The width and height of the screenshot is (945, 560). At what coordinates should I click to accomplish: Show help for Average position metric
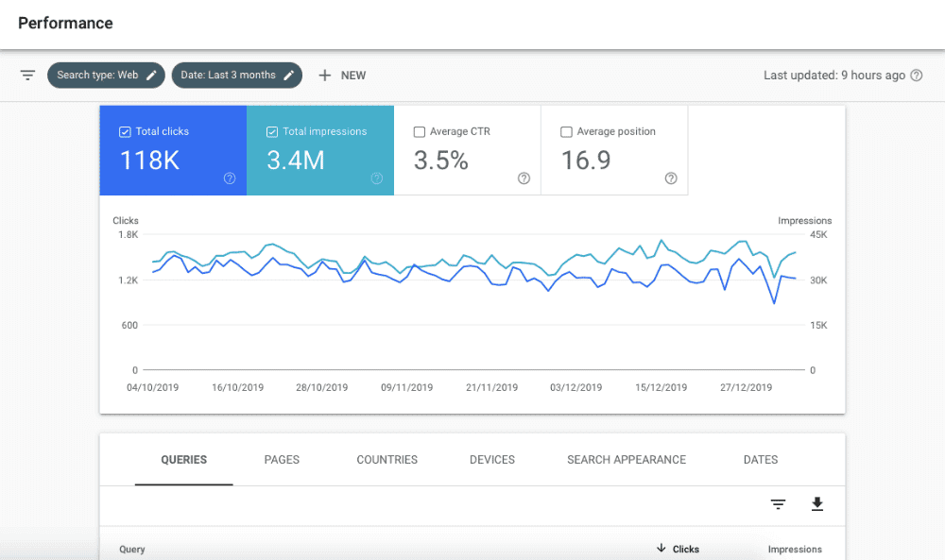pyautogui.click(x=671, y=178)
